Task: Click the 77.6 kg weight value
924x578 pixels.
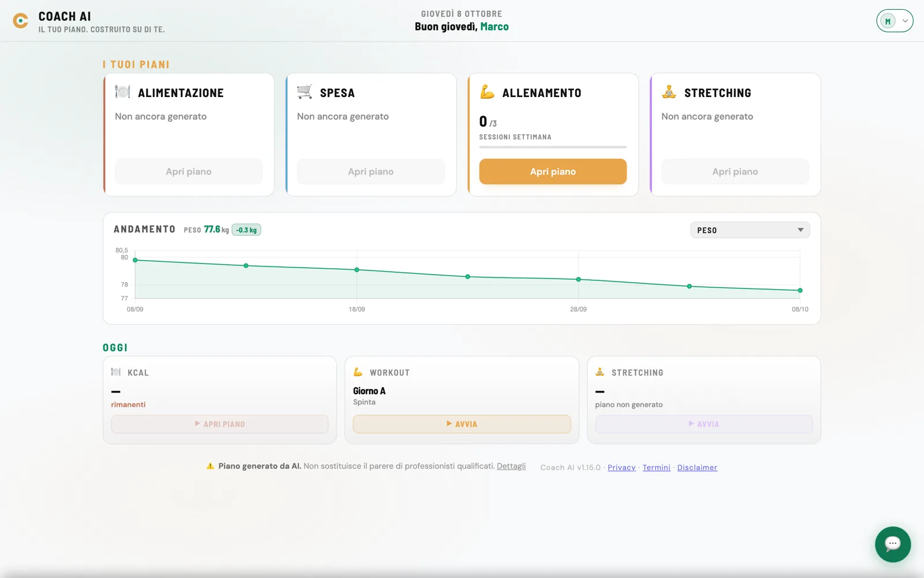Action: (217, 229)
